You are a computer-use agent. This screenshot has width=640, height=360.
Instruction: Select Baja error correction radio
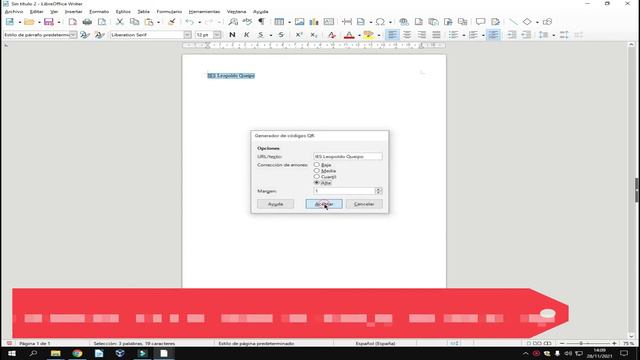[x=317, y=164]
